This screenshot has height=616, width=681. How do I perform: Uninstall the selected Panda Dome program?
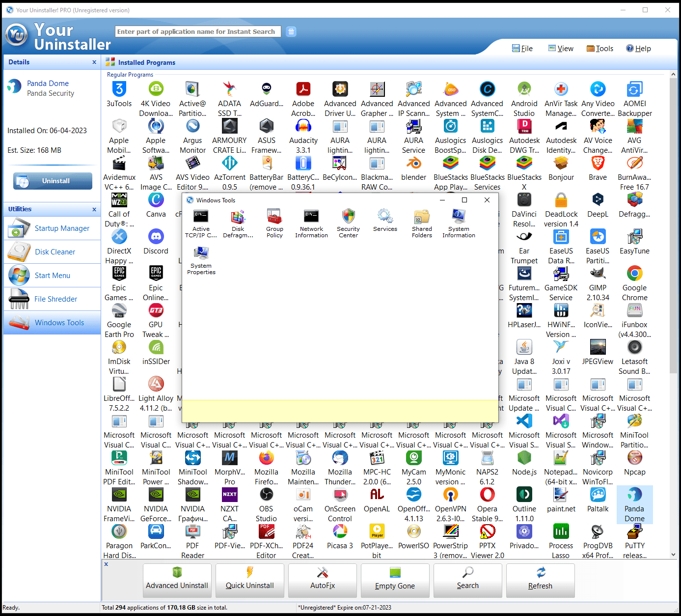(53, 181)
